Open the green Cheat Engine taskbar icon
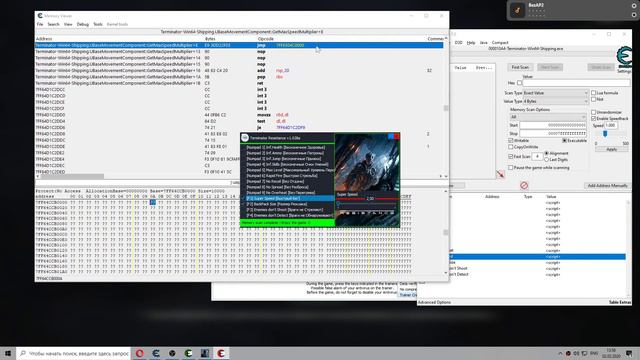 coord(189,353)
